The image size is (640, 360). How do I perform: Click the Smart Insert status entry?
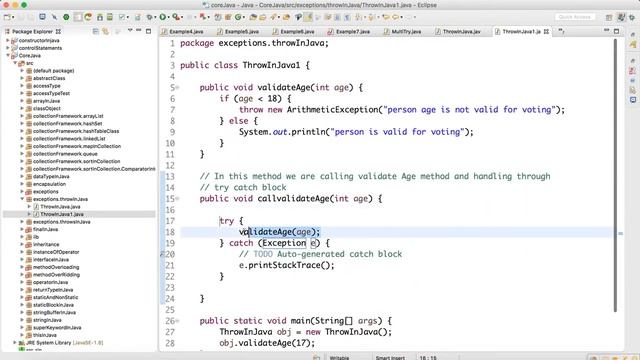(390, 358)
